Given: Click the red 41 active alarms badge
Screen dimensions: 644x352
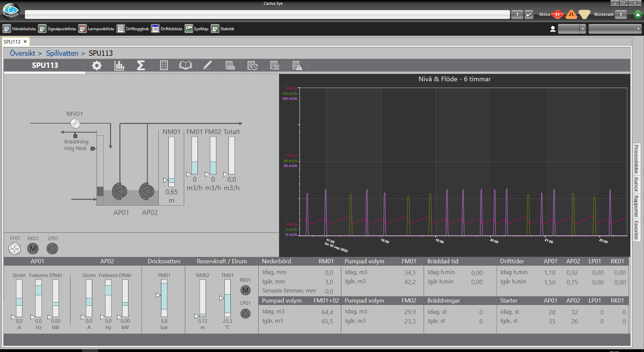Looking at the screenshot, I should (557, 14).
